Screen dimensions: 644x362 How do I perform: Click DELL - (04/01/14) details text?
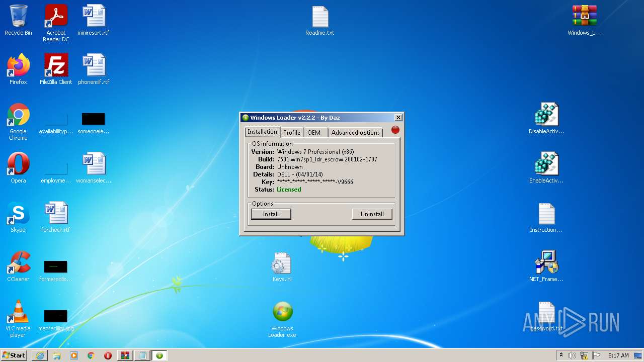click(x=300, y=174)
